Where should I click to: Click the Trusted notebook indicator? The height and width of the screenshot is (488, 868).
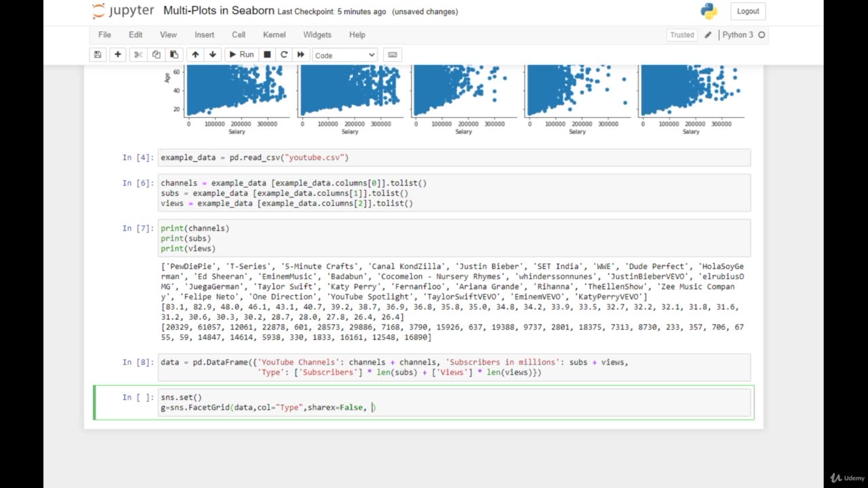[x=682, y=35]
